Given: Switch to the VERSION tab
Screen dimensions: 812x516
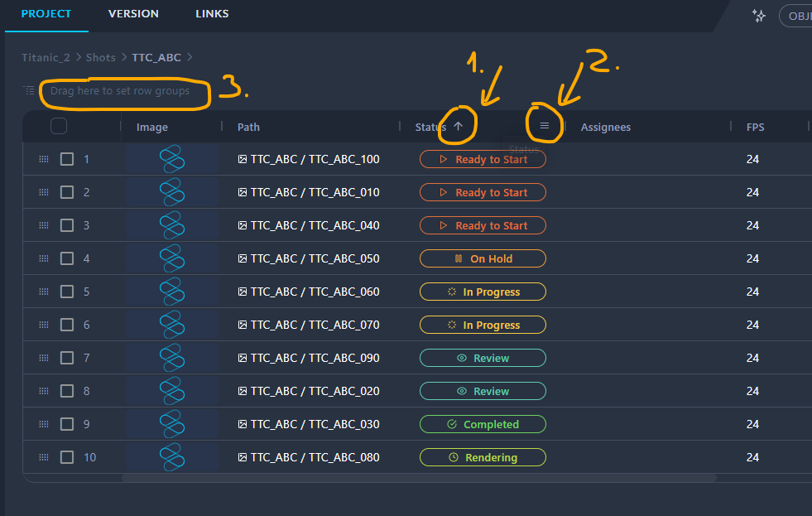Looking at the screenshot, I should (133, 14).
